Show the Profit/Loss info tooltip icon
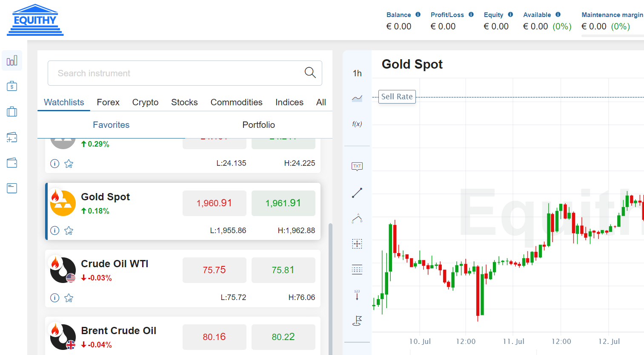This screenshot has height=355, width=644. click(471, 14)
